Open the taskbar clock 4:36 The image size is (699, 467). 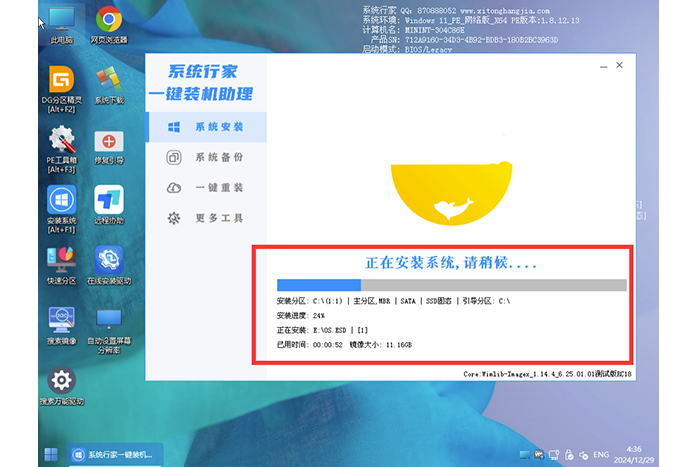pos(634,455)
